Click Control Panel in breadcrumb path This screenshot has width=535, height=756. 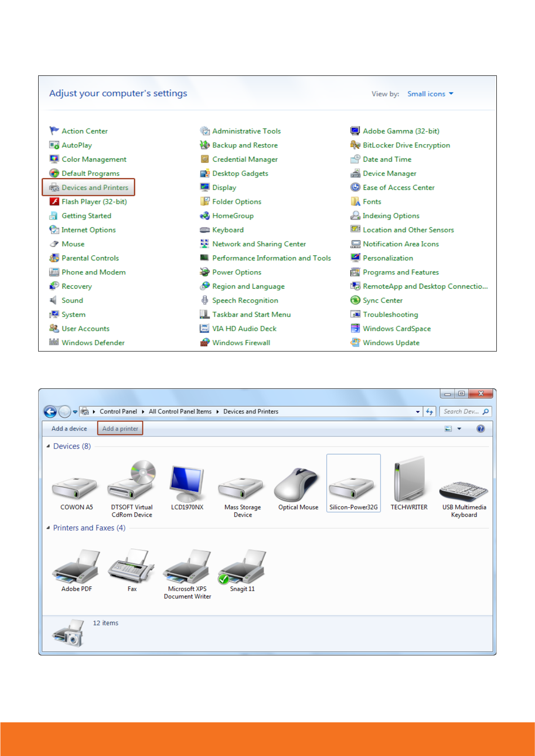pos(118,412)
